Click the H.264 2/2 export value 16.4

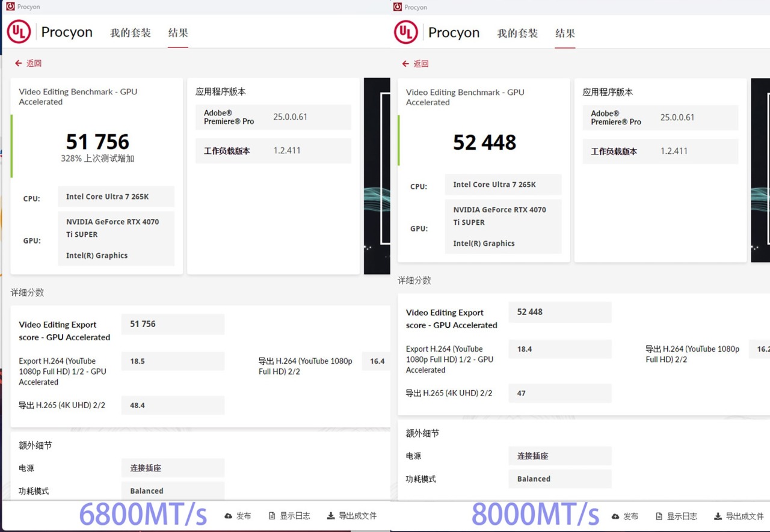tap(377, 361)
